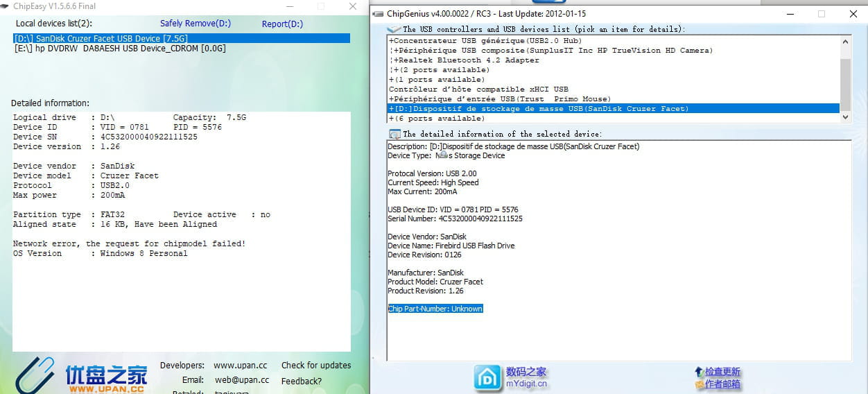Click the web@upan.cc email link
This screenshot has width=868, height=394.
[242, 379]
